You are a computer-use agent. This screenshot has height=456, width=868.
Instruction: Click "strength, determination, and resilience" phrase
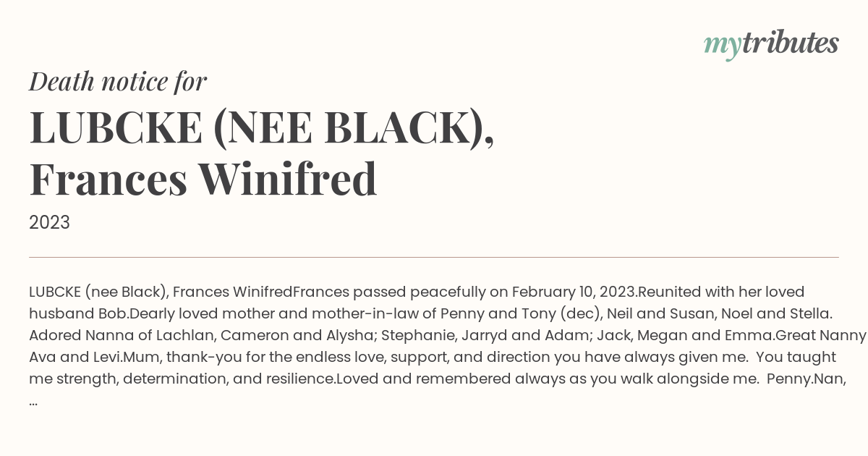(x=190, y=379)
